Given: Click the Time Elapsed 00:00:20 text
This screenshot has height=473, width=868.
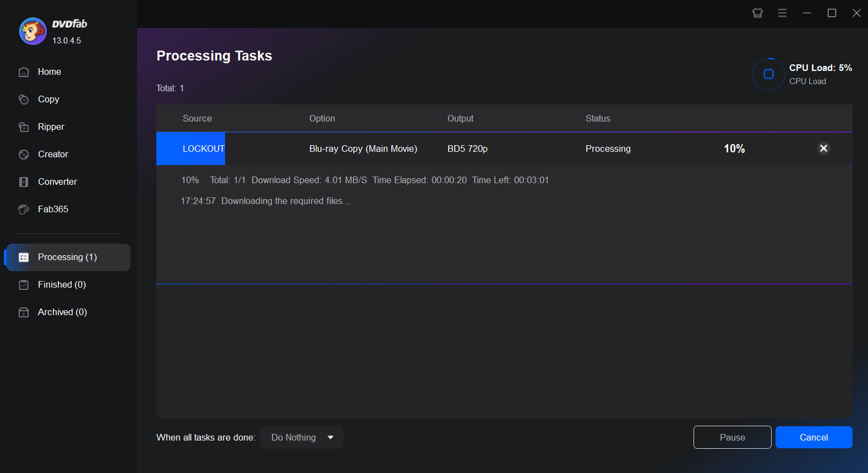Looking at the screenshot, I should [x=419, y=180].
